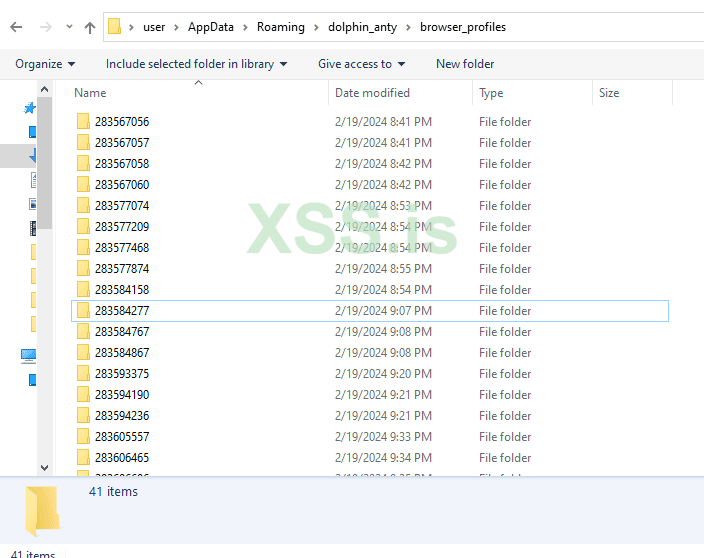Open the Organize dropdown menu
This screenshot has height=558, width=704.
[45, 64]
